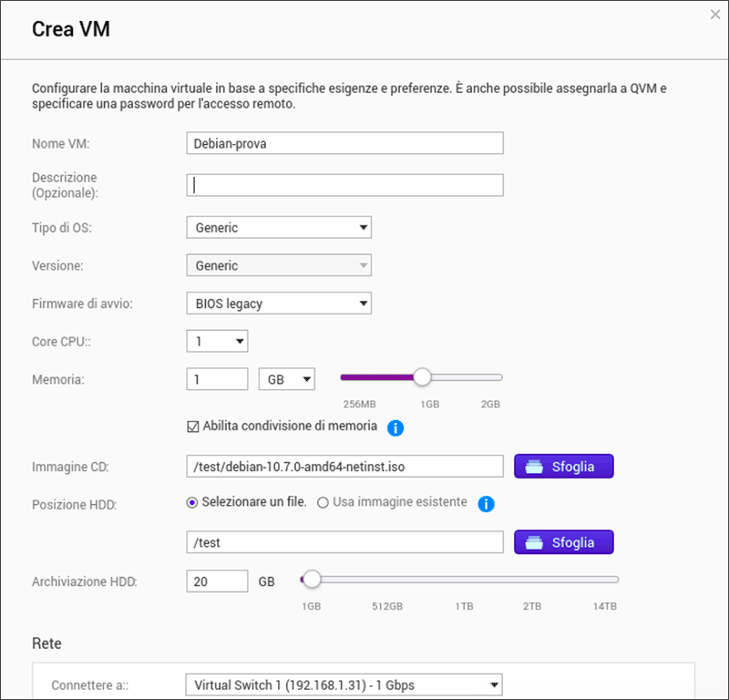Click the Archiviazione HDD slider handle
This screenshot has width=729, height=700.
pos(312,579)
